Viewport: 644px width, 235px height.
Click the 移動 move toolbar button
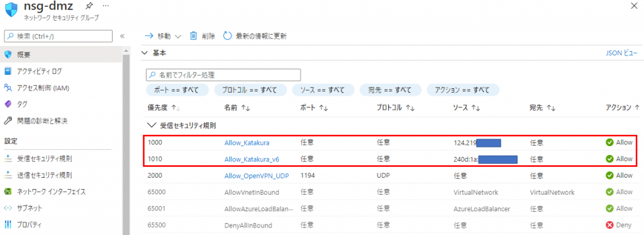[163, 36]
